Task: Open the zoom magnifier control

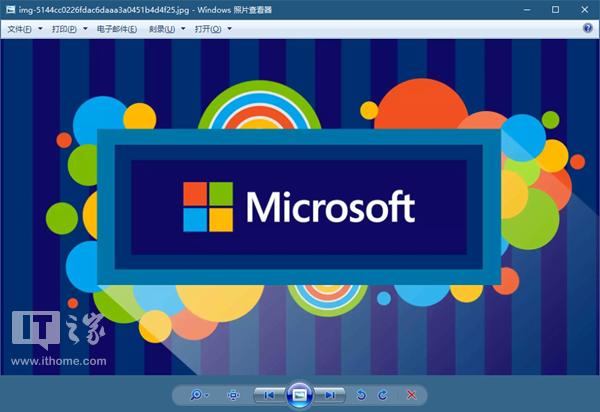Action: point(196,395)
